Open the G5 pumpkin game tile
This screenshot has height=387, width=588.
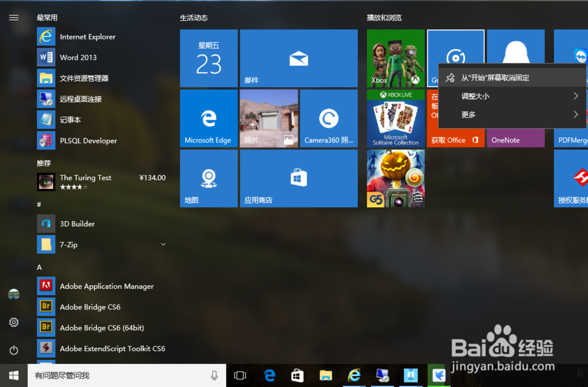(396, 178)
